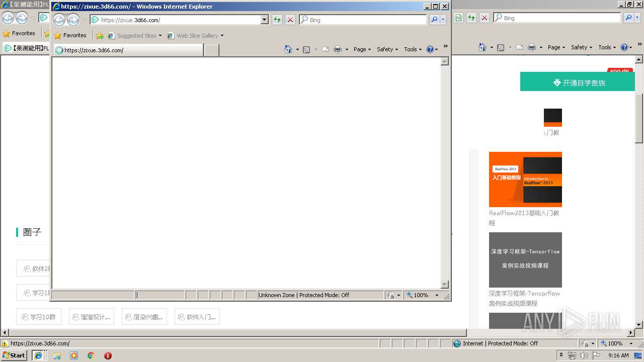Click red Opera-style icon on taskbar

click(x=108, y=355)
